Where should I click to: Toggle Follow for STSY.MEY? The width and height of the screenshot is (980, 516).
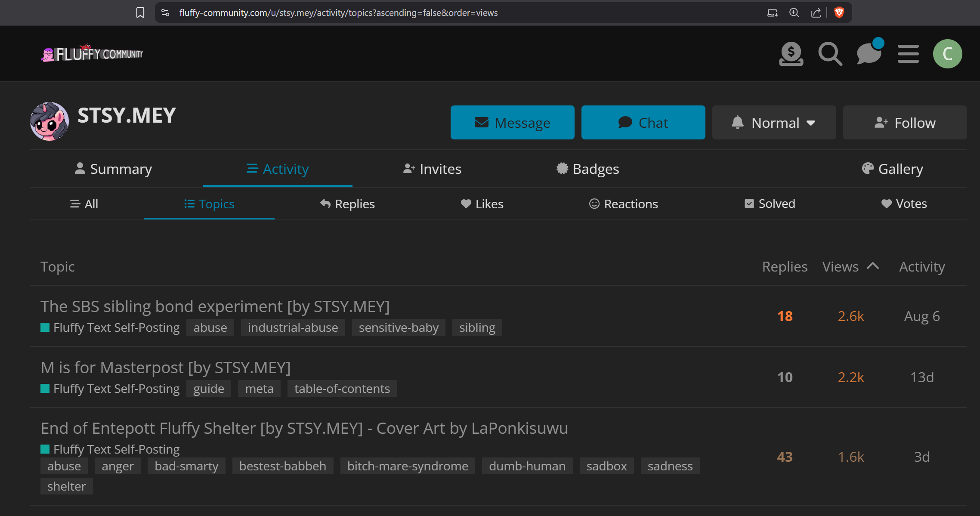(905, 123)
